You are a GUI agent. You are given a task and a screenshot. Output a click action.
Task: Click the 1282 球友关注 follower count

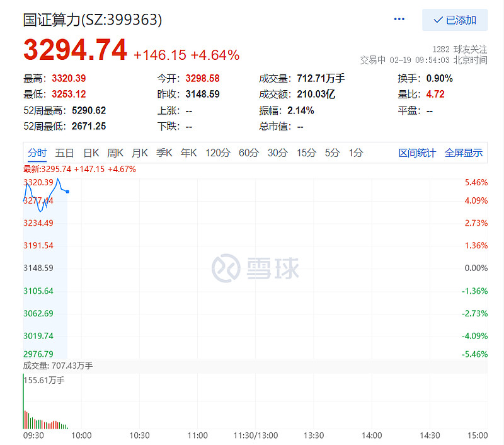pyautogui.click(x=460, y=49)
